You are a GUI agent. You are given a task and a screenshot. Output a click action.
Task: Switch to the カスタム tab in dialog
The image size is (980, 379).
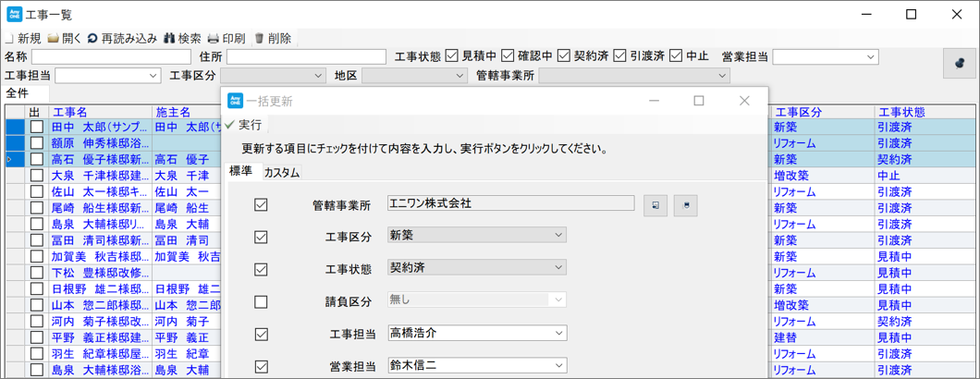click(282, 173)
